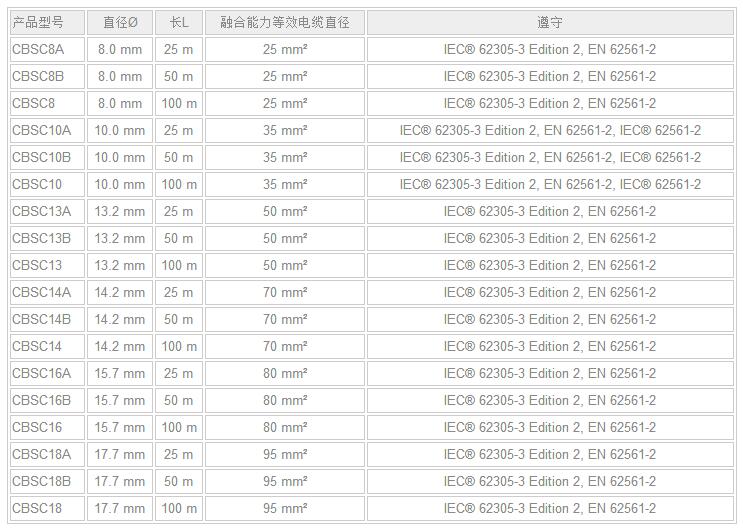The image size is (743, 530).
Task: Click the 遵守 column header
Action: pos(550,22)
